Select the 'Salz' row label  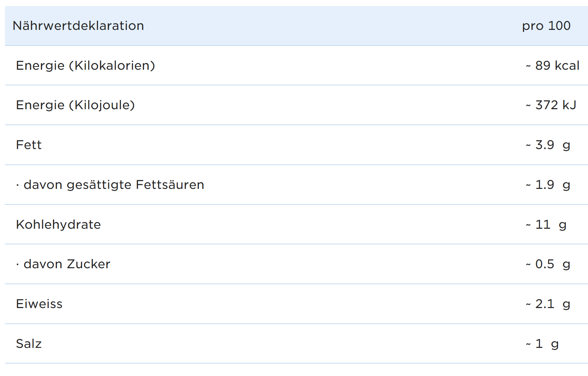point(29,344)
